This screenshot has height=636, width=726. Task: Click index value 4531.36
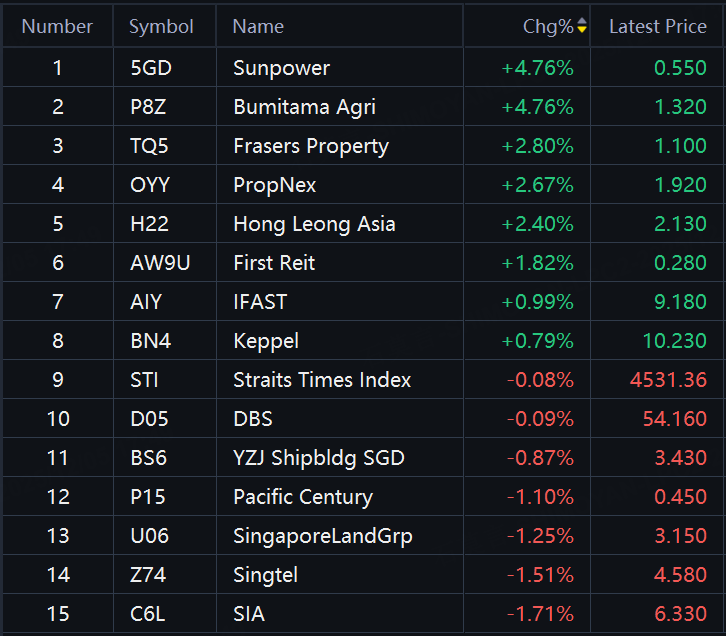(x=668, y=380)
